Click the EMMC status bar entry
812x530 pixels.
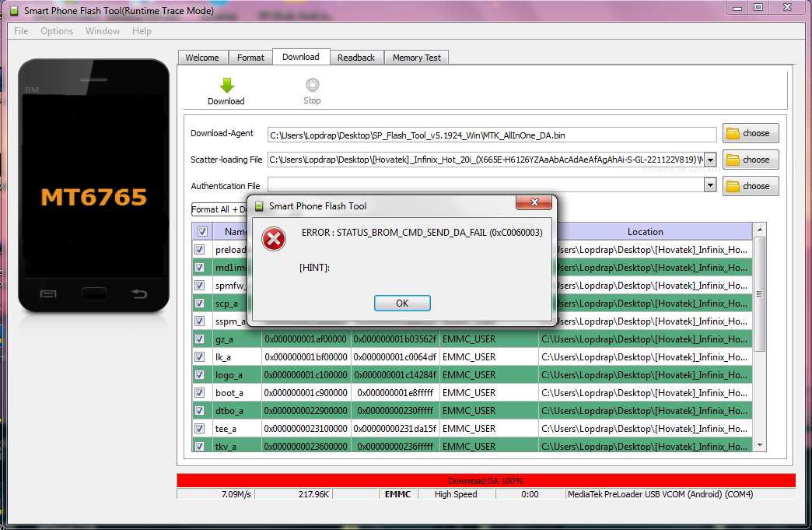(397, 494)
